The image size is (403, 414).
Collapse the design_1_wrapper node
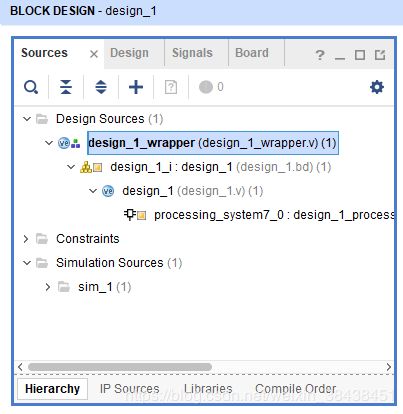49,143
